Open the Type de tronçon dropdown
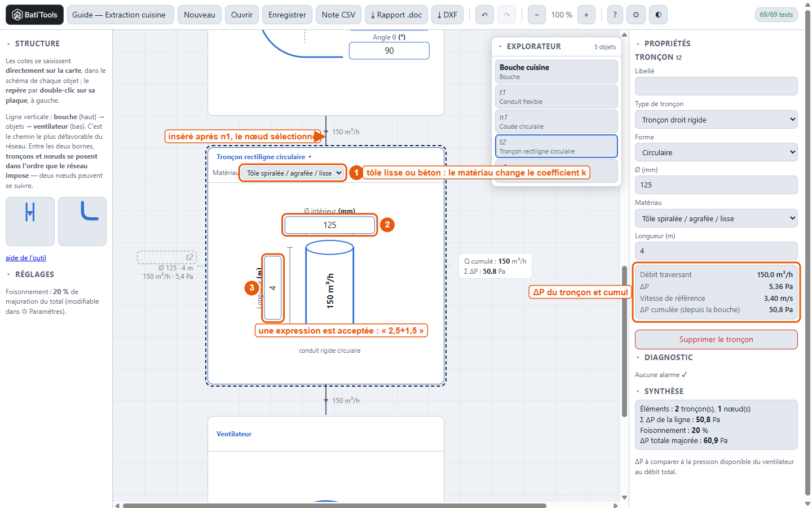812x508 pixels. coord(716,120)
